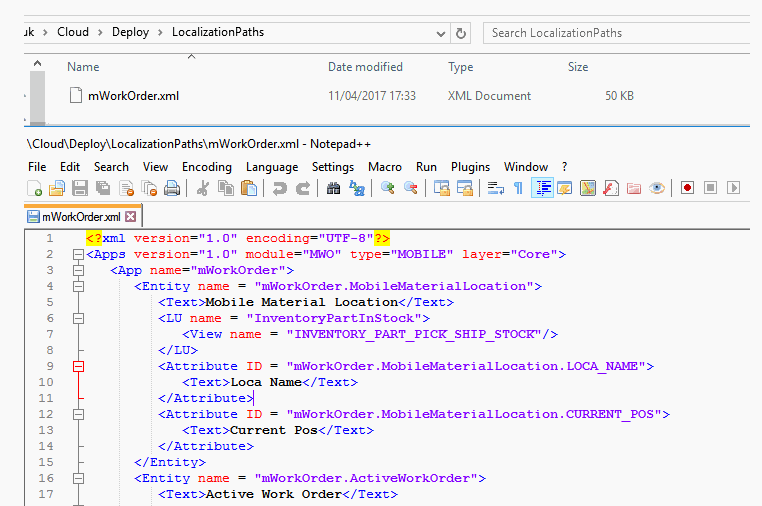Click the Stop Recording macro icon
The width and height of the screenshot is (762, 506).
click(710, 188)
